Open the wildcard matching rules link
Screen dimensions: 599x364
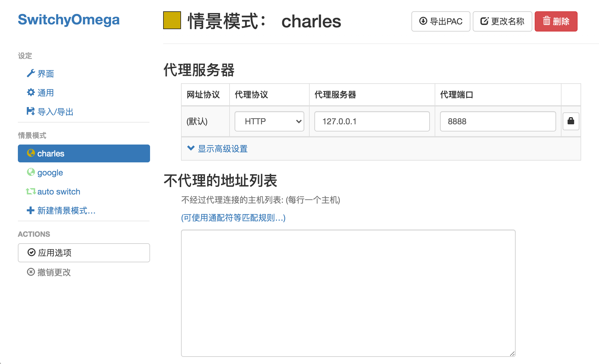click(x=233, y=218)
